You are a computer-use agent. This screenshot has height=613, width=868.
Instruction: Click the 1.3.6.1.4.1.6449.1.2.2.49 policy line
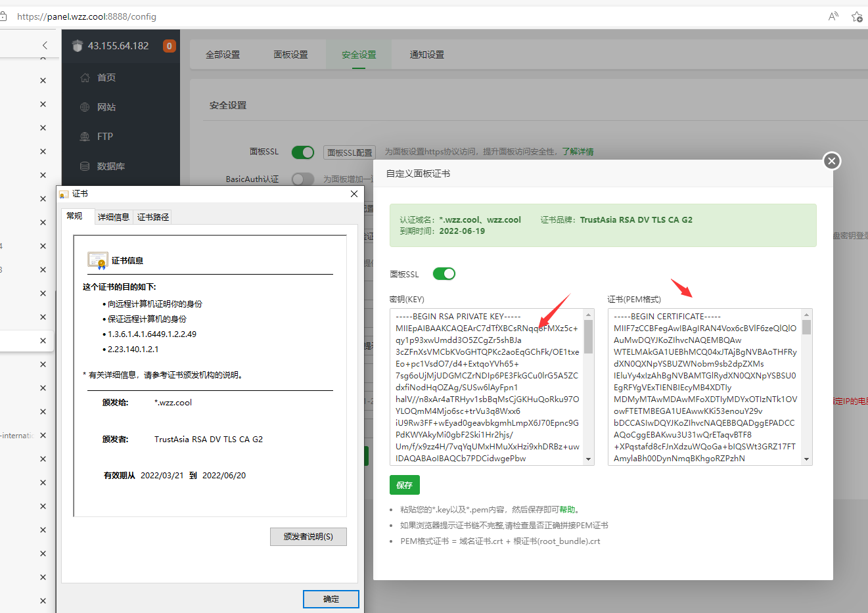(x=152, y=334)
